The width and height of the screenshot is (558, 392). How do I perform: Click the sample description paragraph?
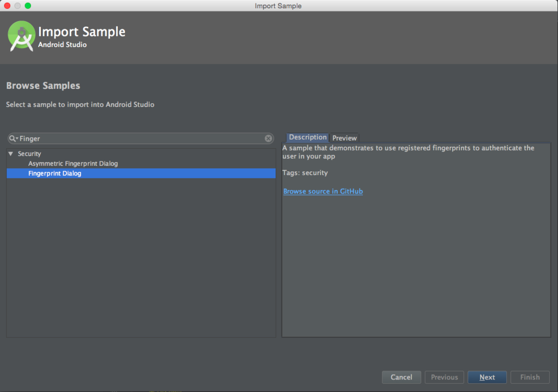point(408,152)
